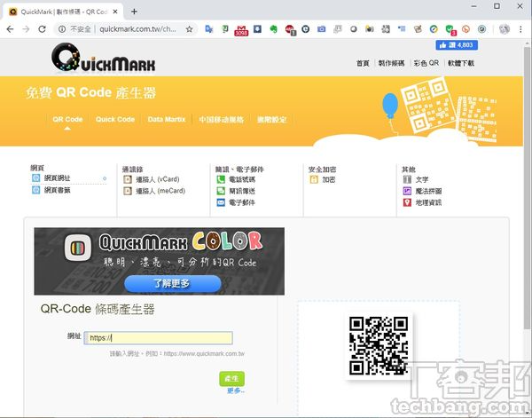The width and height of the screenshot is (532, 418).
Task: Open the Gmail checker extension showing 3098
Action: point(241,30)
